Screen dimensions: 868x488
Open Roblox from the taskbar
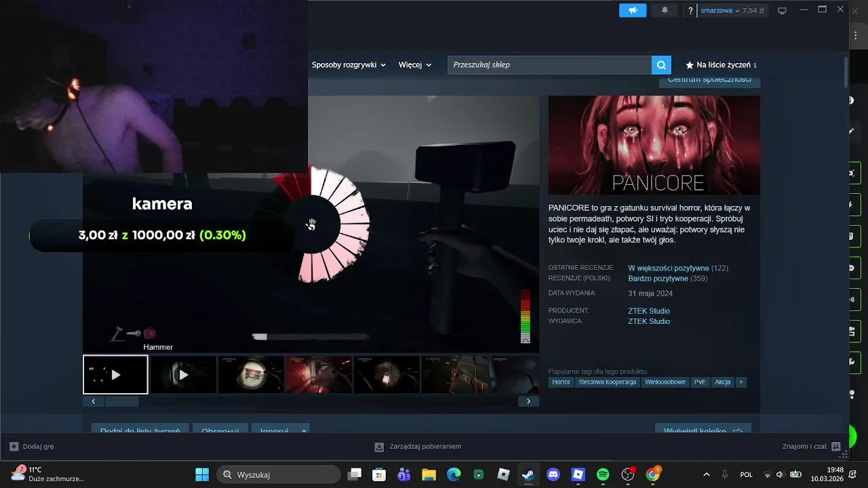503,474
